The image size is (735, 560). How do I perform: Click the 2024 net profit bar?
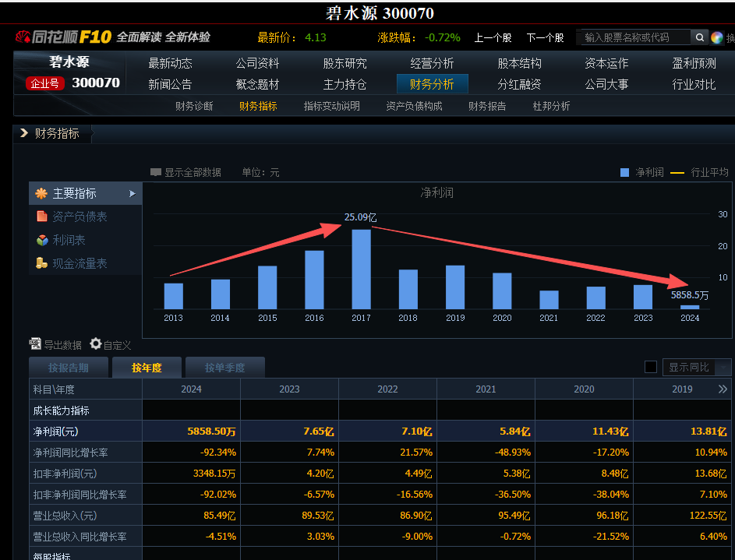(690, 307)
